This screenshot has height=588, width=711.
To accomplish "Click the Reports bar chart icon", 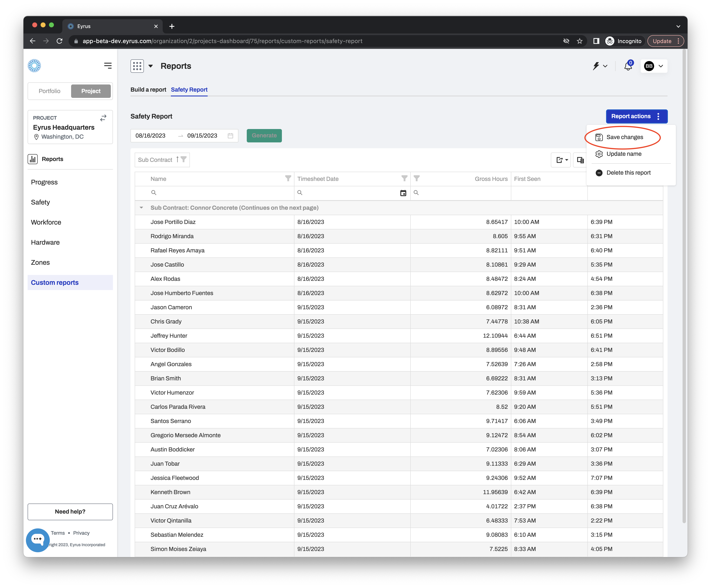I will (x=33, y=159).
